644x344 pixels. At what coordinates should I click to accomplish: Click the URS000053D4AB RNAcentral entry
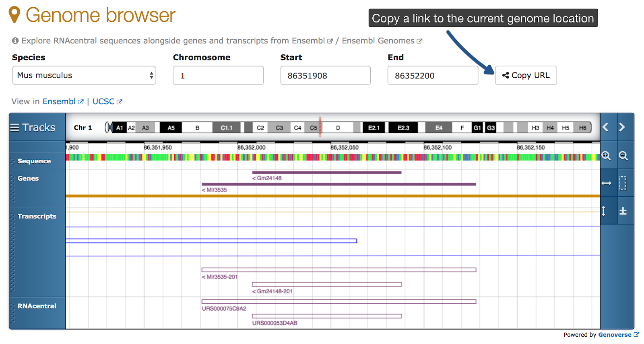pyautogui.click(x=275, y=323)
